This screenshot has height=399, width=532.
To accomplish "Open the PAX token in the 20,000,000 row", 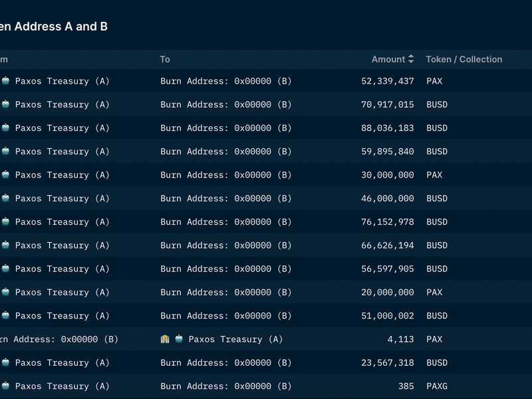I will pos(434,292).
